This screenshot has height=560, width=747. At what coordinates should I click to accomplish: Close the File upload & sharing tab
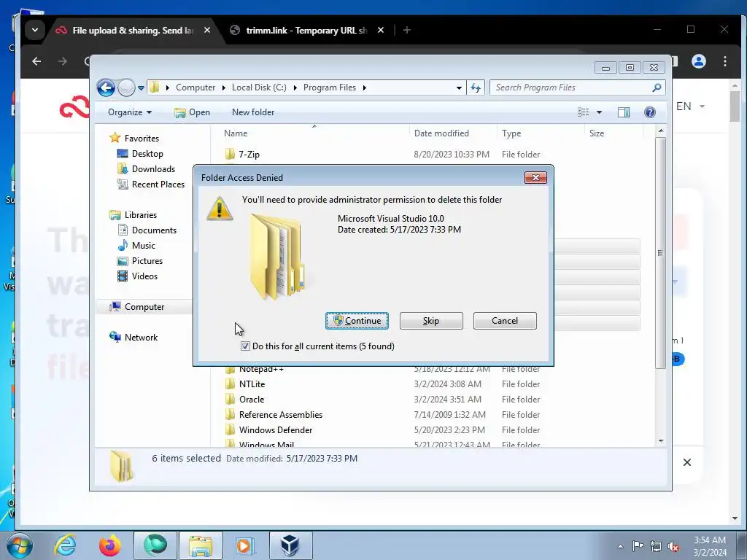coord(206,30)
